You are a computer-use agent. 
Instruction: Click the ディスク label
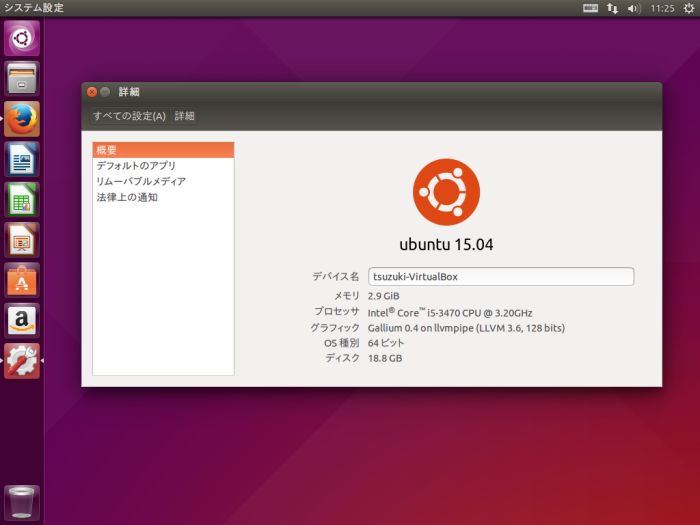pyautogui.click(x=342, y=358)
